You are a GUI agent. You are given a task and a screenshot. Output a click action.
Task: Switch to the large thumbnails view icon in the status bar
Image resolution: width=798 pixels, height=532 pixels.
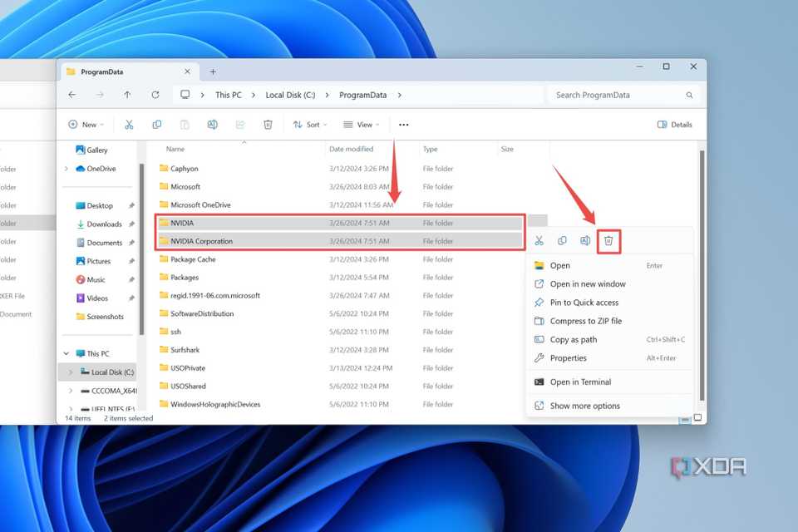(697, 418)
